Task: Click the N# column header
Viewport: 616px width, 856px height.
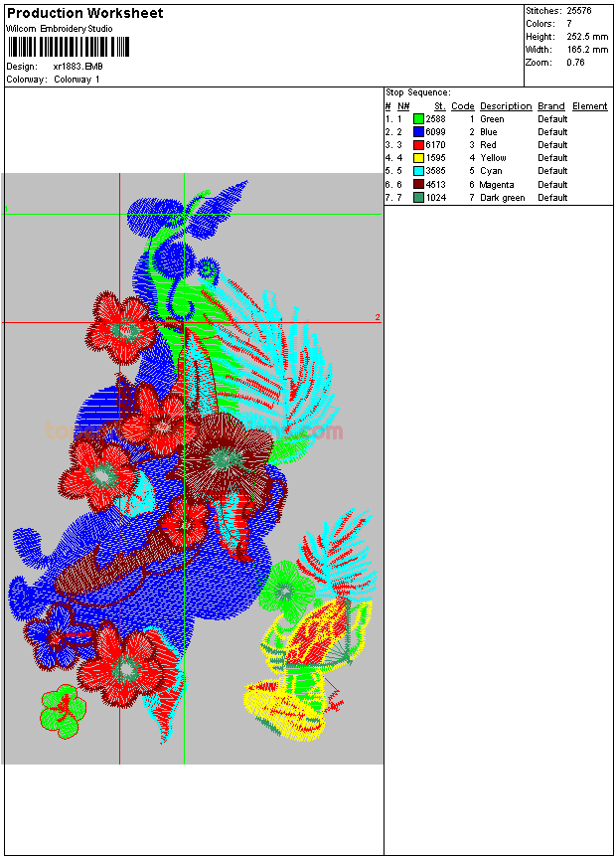Action: [403, 106]
